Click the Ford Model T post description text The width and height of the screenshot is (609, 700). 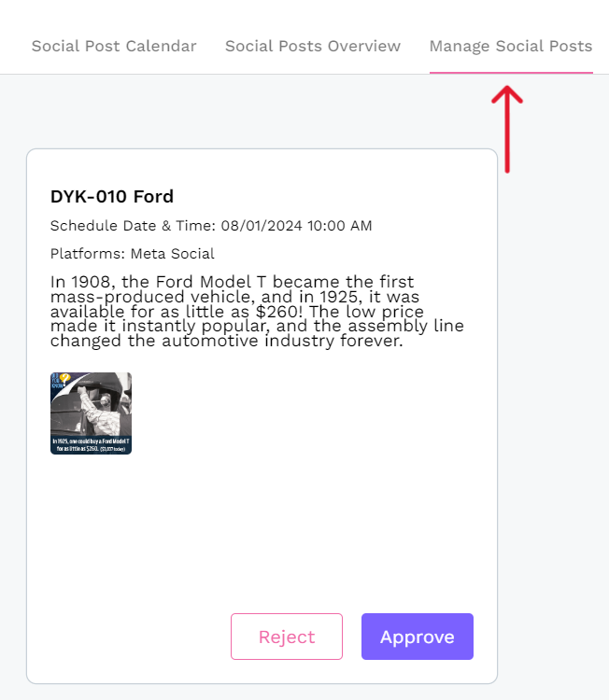pyautogui.click(x=257, y=312)
